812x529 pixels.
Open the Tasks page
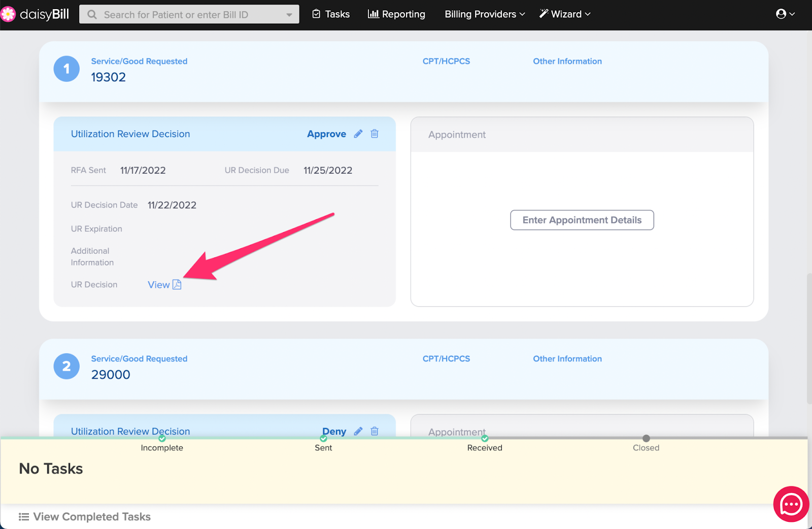pyautogui.click(x=330, y=14)
